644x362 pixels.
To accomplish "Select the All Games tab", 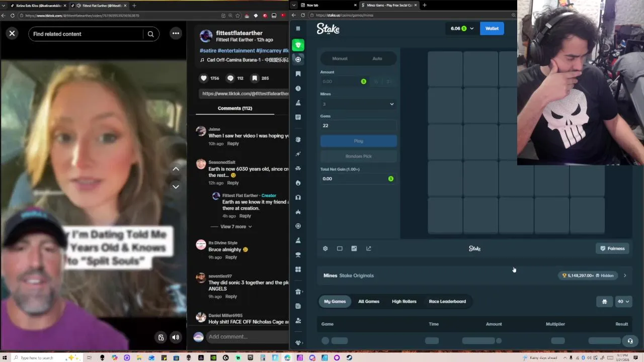I will click(369, 301).
